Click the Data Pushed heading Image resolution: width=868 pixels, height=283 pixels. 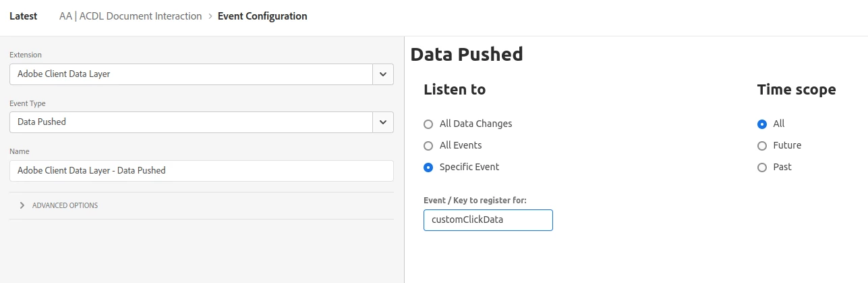466,54
